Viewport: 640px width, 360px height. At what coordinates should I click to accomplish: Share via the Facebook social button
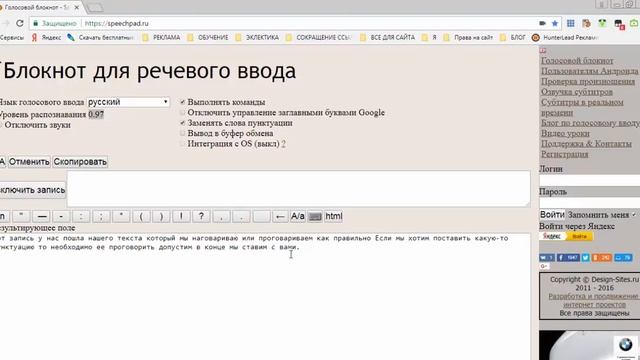[x=568, y=258]
